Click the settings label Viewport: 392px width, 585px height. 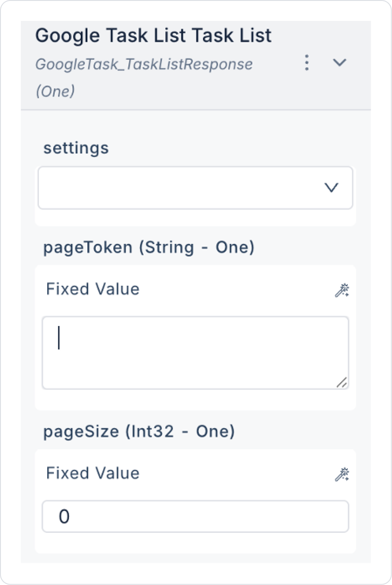tap(76, 148)
